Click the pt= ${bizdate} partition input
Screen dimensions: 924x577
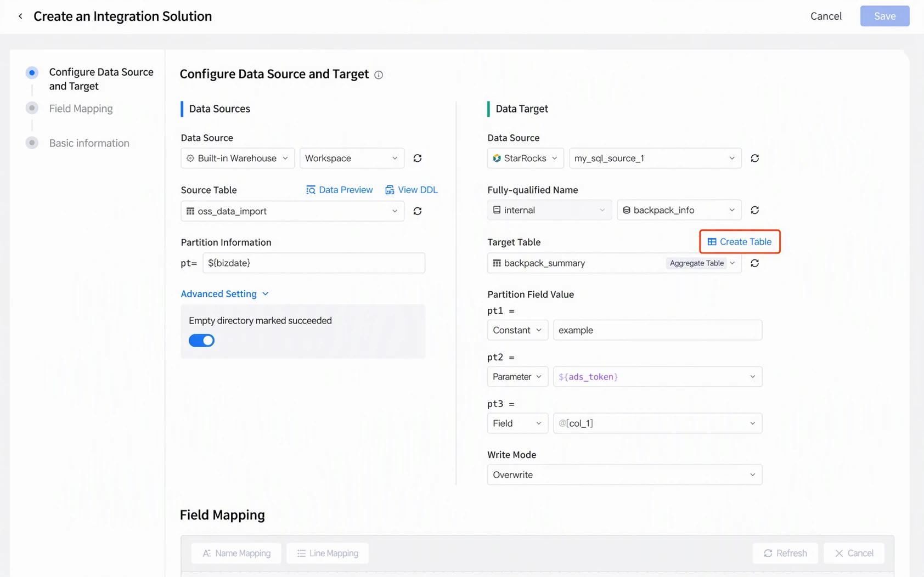[314, 263]
